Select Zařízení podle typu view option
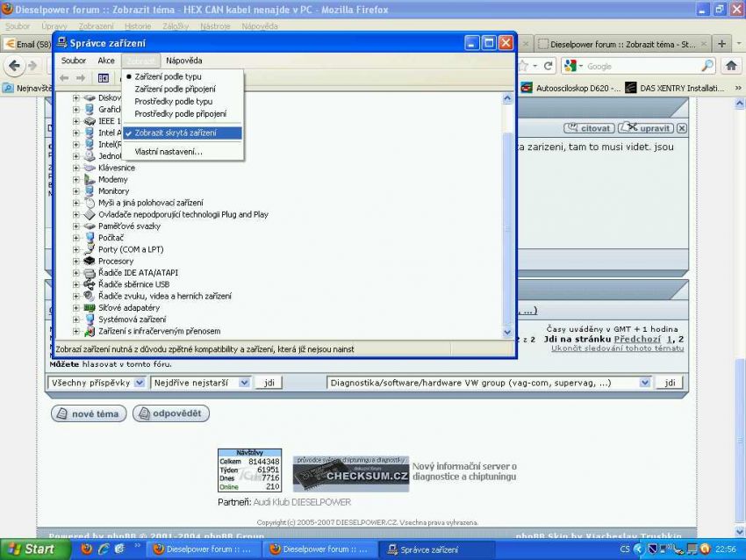This screenshot has height=560, width=746. click(x=168, y=76)
